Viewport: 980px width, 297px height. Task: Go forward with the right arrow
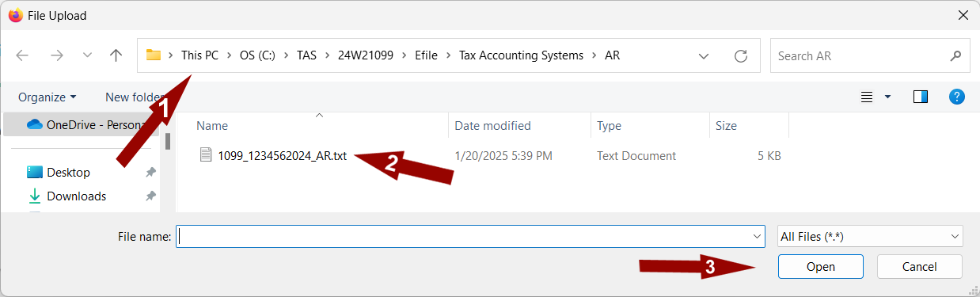point(56,55)
